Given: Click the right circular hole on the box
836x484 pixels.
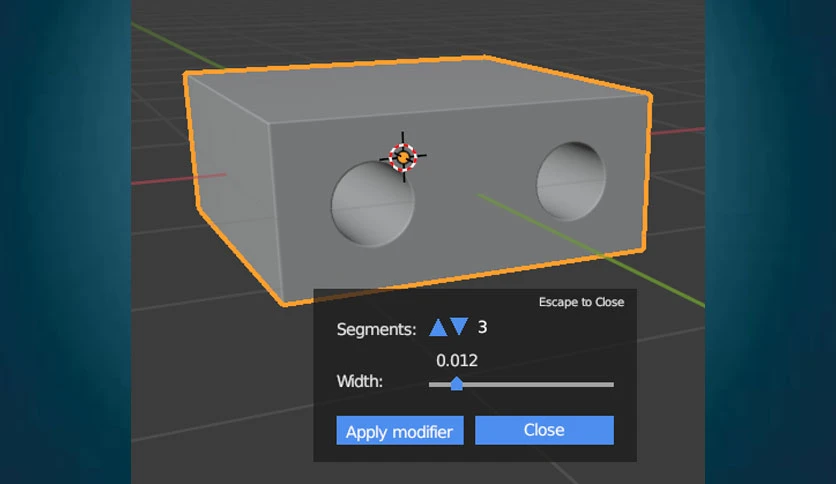Looking at the screenshot, I should 571,181.
